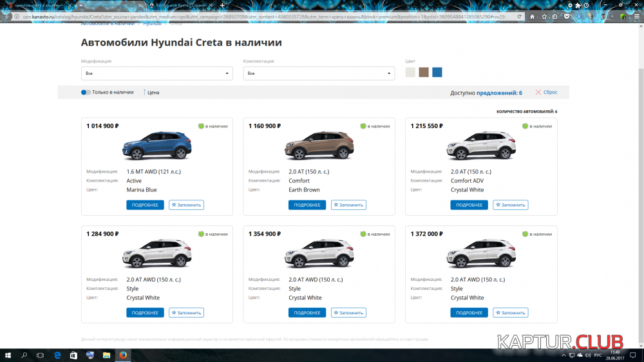Show hidden system tray icons chevron

click(x=563, y=355)
